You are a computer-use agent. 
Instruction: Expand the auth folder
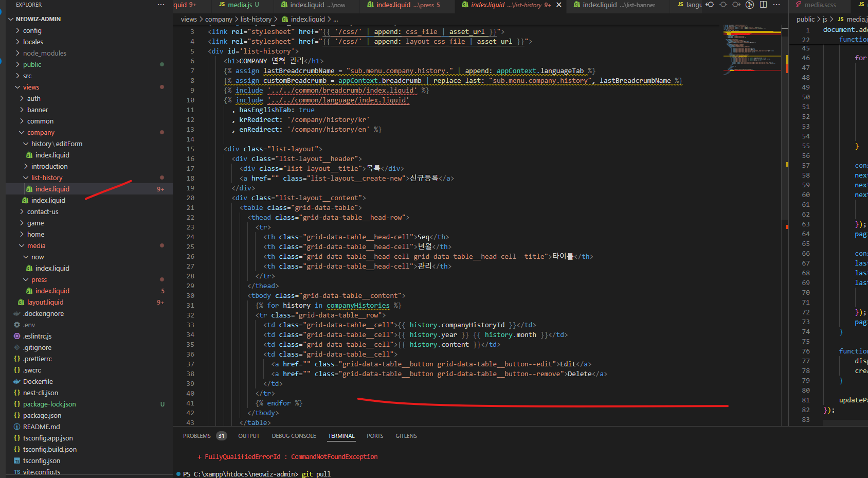coord(89,98)
